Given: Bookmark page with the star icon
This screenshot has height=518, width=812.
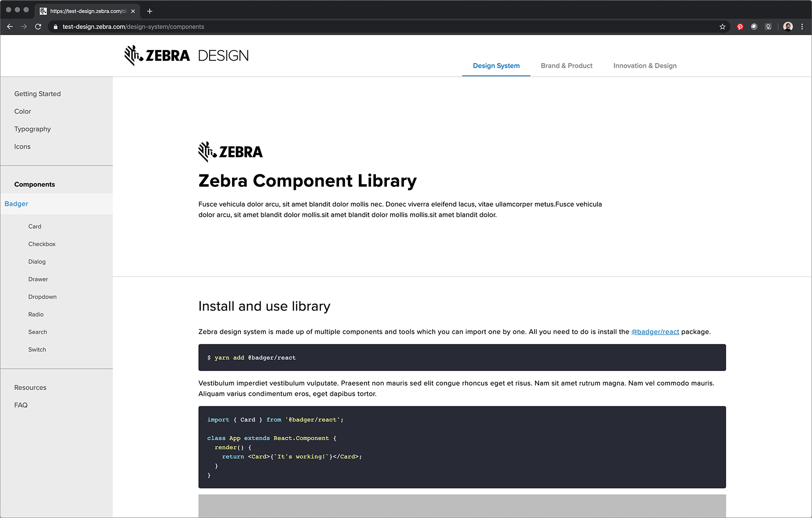Looking at the screenshot, I should pos(722,27).
